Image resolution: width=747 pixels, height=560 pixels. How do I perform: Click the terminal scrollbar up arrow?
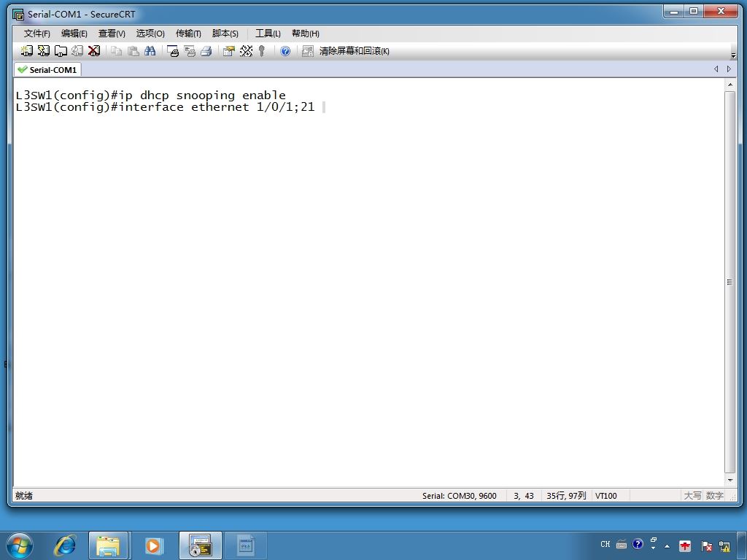pos(729,85)
